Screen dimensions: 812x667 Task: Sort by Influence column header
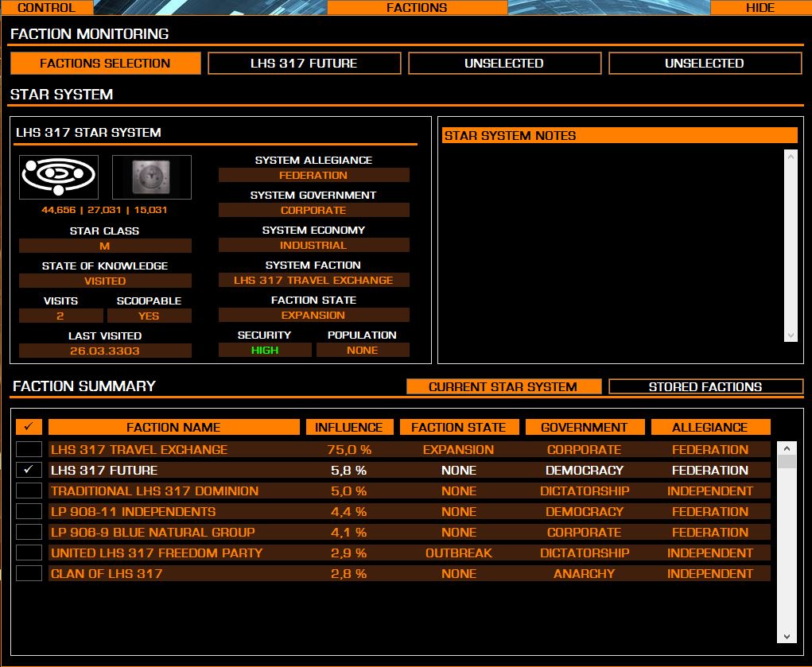(350, 427)
